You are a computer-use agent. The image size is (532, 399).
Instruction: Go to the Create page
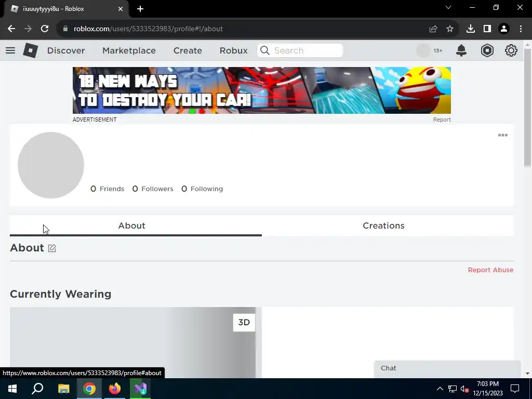[188, 50]
